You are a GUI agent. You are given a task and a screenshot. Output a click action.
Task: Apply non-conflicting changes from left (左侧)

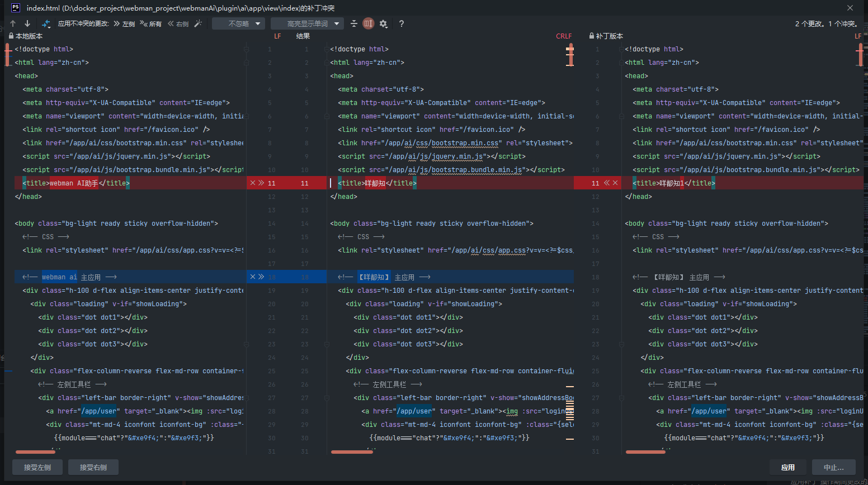coord(124,23)
